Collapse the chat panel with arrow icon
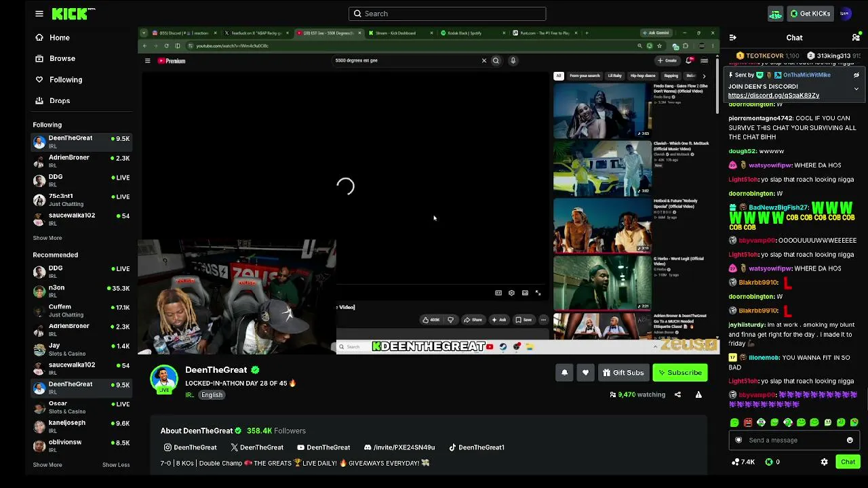Image resolution: width=868 pixels, height=488 pixels. [x=732, y=38]
